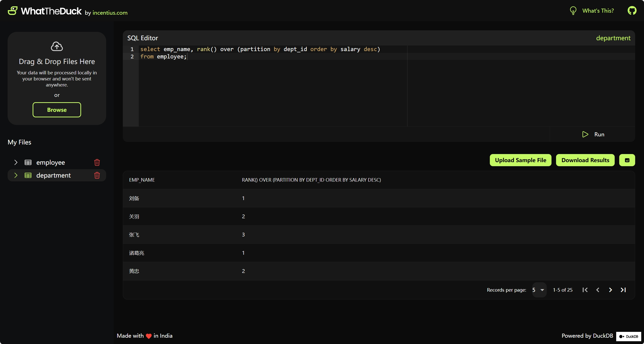Jump to the last results page

click(x=623, y=290)
